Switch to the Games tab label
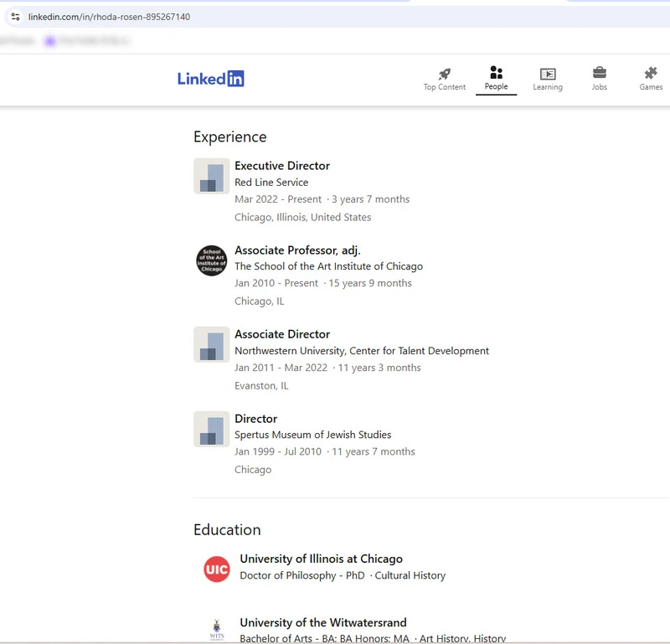The width and height of the screenshot is (670, 644). (651, 87)
